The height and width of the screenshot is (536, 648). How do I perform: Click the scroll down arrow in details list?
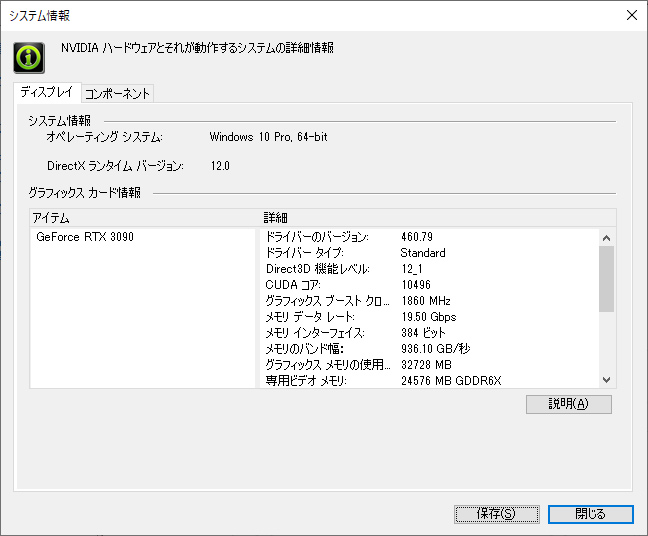606,380
